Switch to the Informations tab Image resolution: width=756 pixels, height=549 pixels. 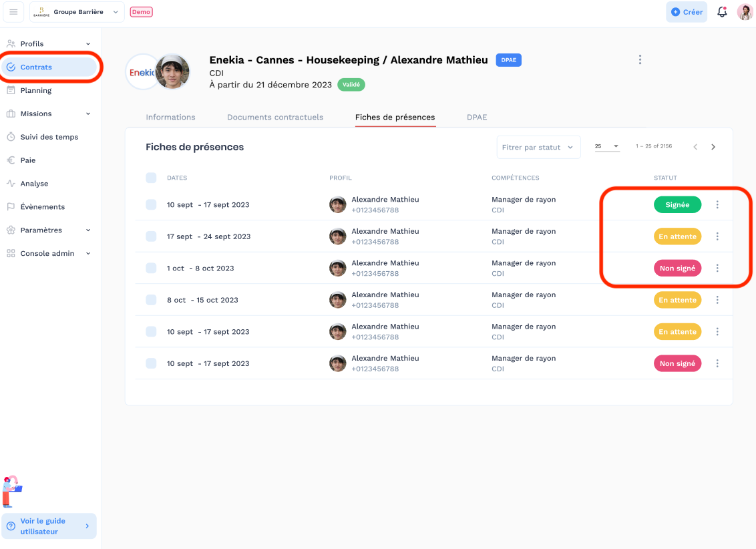tap(171, 117)
